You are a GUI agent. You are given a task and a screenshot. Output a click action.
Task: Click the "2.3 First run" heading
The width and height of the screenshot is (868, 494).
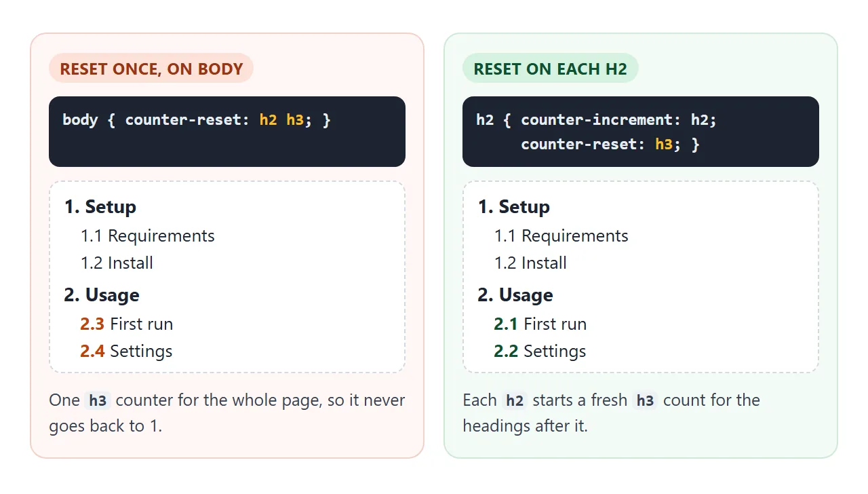[x=127, y=324]
